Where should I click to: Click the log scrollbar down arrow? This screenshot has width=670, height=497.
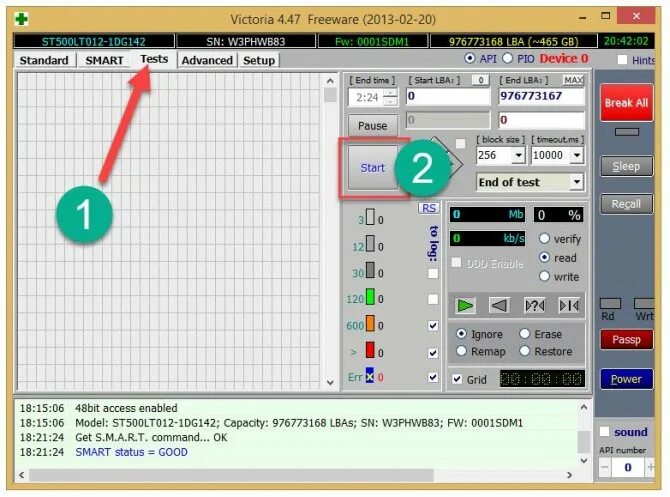584,460
